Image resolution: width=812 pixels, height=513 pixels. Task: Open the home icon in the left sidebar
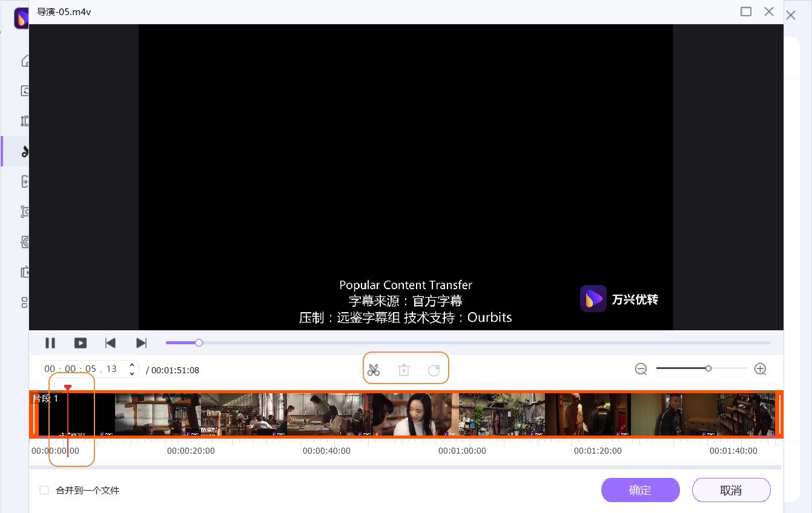(25, 60)
